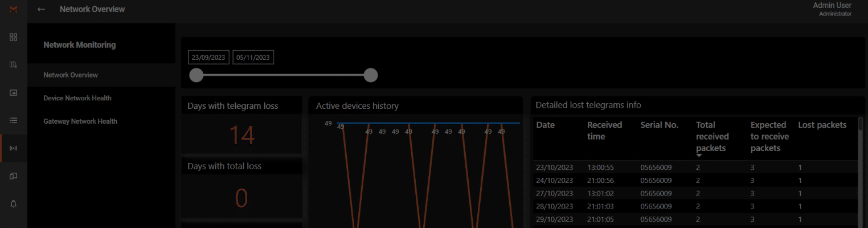This screenshot has height=228, width=868.
Task: Sort table by Date column header
Action: click(545, 125)
